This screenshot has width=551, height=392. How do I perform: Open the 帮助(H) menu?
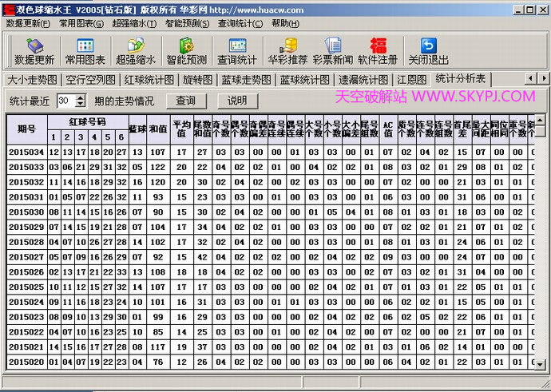(285, 23)
